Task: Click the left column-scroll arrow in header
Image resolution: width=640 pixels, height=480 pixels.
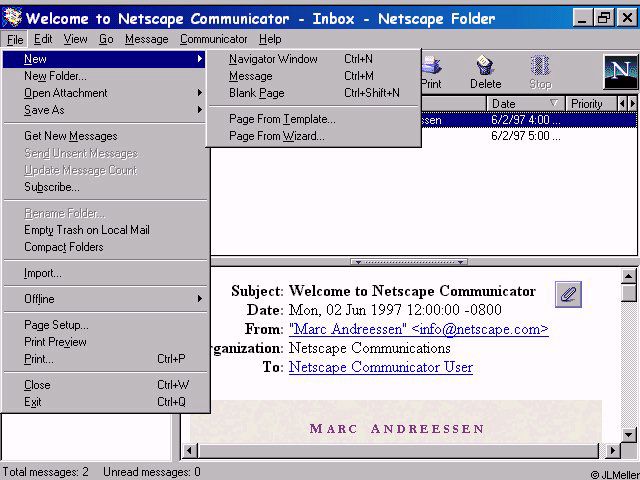Action: point(622,104)
